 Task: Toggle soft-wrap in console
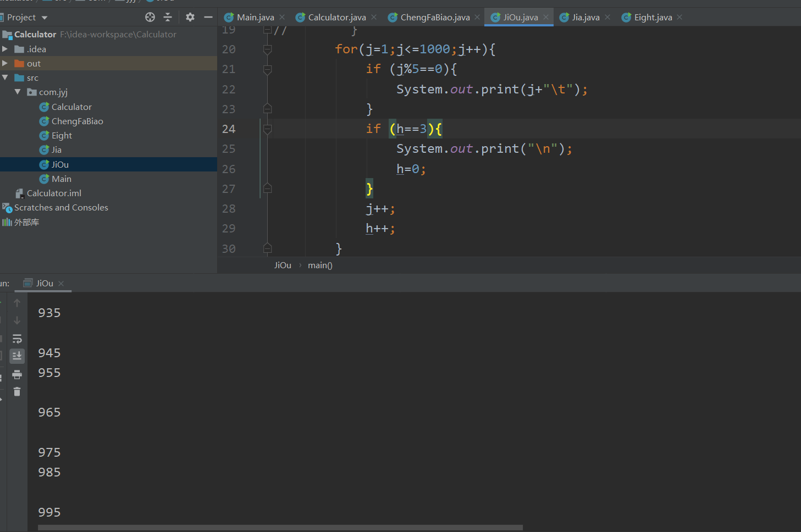(x=17, y=339)
